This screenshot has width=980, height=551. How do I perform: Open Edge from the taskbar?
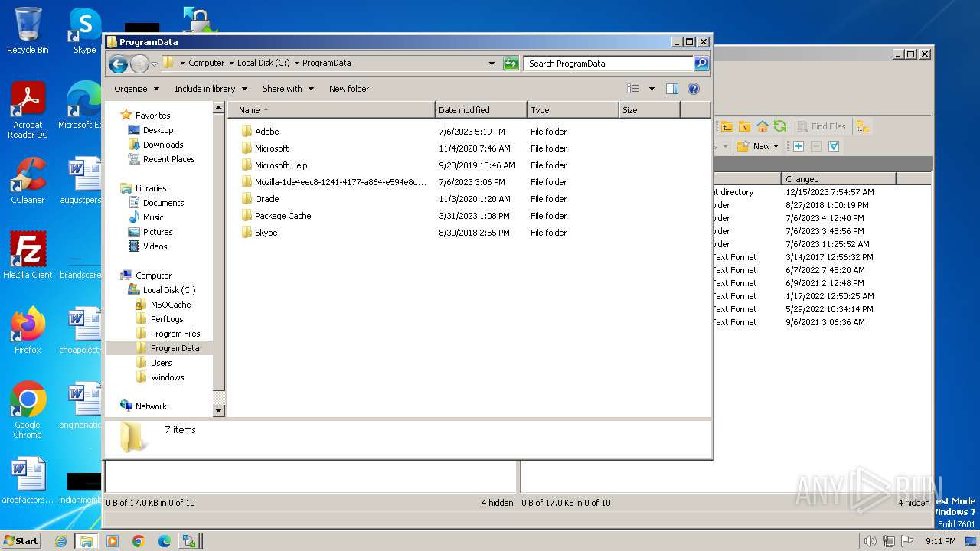pyautogui.click(x=165, y=541)
